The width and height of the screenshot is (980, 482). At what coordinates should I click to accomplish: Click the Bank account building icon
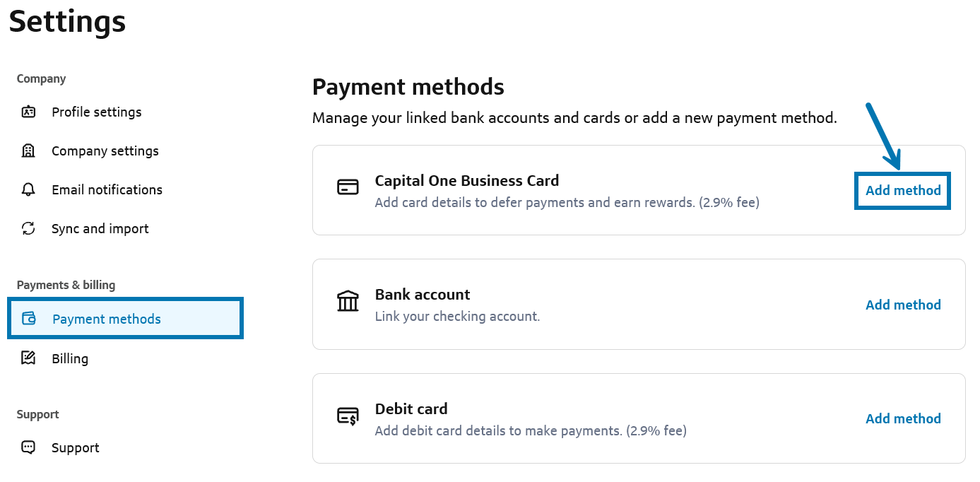[x=348, y=302]
